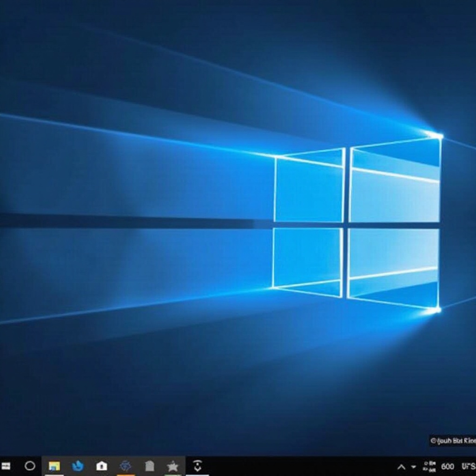Click the small down-arrow tray dropdown
476x476 pixels.
coord(413,467)
